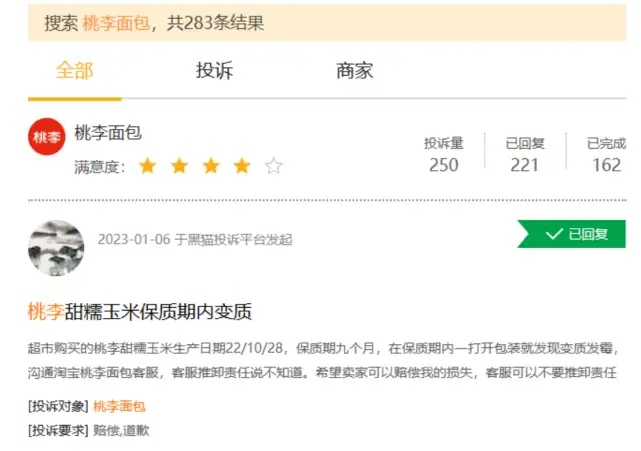Click the first satisfaction star
The height and width of the screenshot is (451, 641).
click(148, 166)
